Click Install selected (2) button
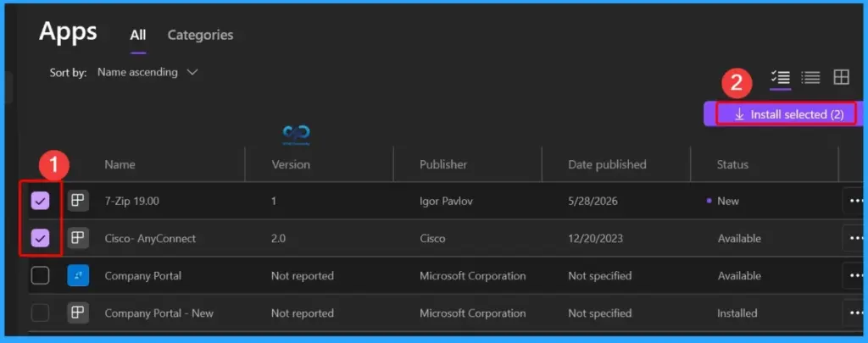868x343 pixels. [x=783, y=114]
